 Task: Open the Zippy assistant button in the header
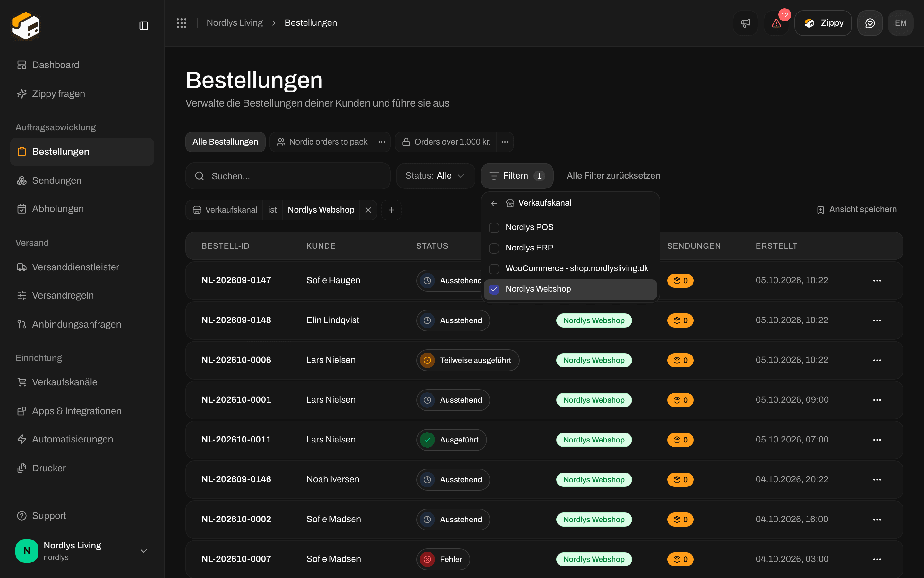click(823, 23)
